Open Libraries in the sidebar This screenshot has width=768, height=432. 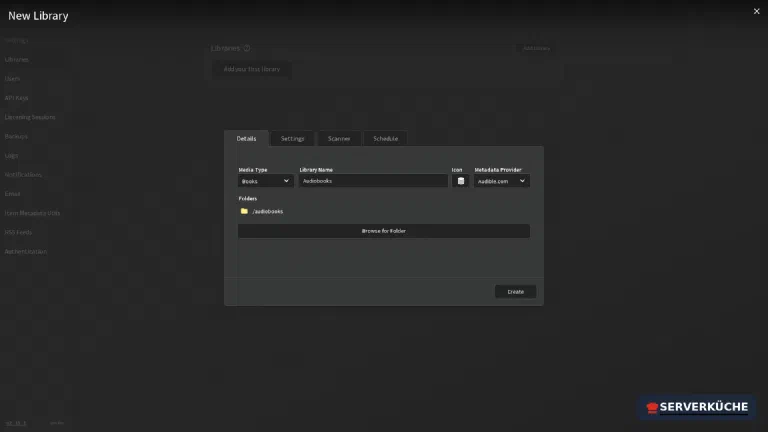[x=17, y=60]
